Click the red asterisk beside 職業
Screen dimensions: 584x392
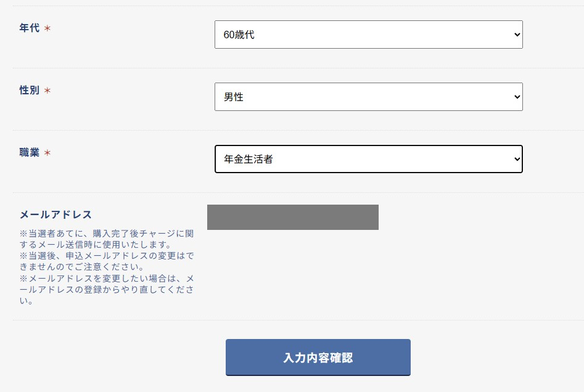tap(47, 153)
